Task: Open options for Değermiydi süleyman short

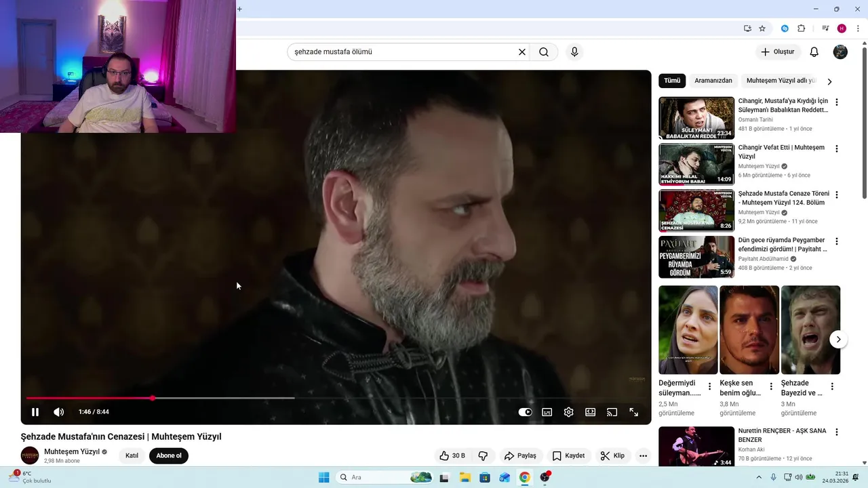Action: 710,386
